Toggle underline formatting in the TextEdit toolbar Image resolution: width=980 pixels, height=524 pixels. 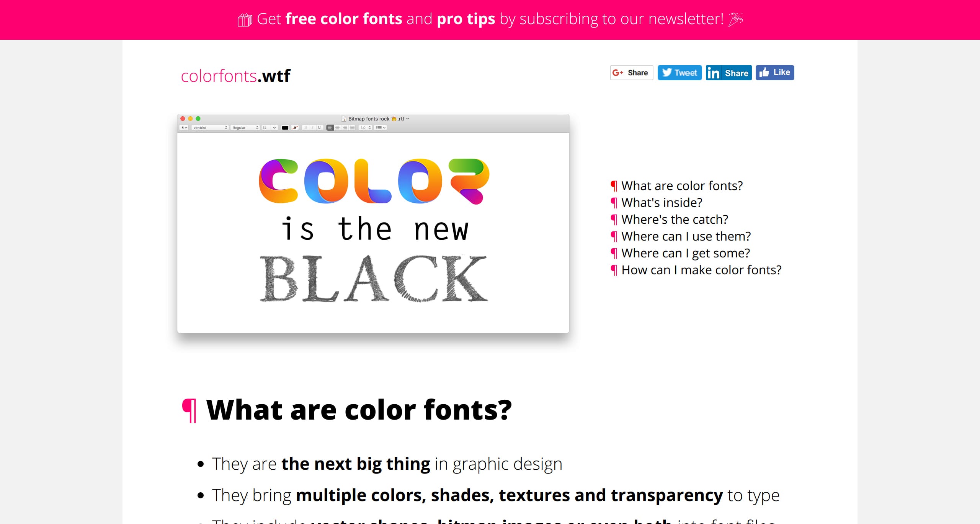click(319, 127)
